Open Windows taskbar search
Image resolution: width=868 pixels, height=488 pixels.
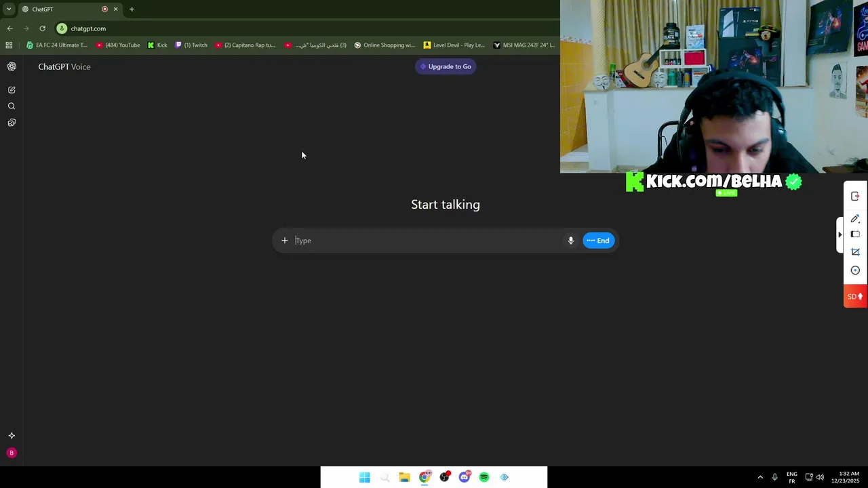click(384, 477)
